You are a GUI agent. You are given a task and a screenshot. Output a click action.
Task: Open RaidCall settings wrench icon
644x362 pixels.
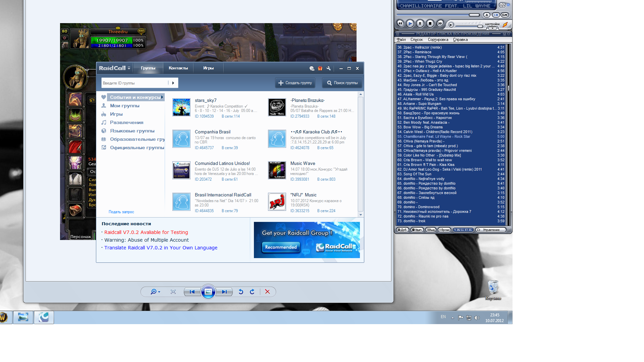click(328, 68)
